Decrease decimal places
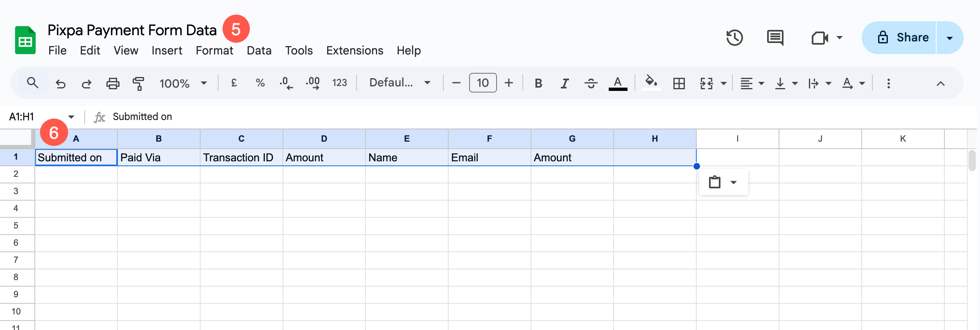The image size is (980, 330). coord(286,83)
